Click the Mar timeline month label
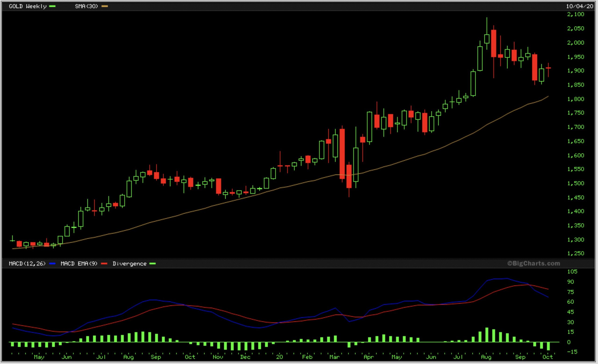This screenshot has height=364, width=598. pos(335,357)
